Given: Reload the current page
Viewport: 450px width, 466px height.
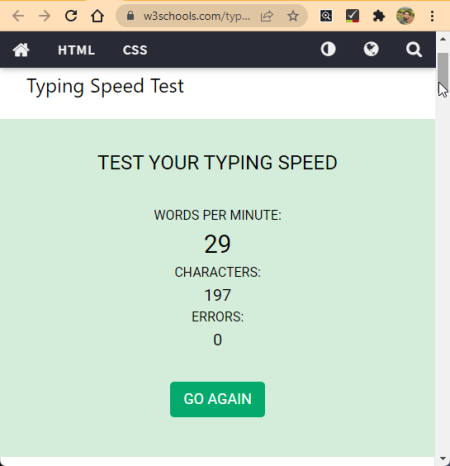Looking at the screenshot, I should (x=71, y=16).
